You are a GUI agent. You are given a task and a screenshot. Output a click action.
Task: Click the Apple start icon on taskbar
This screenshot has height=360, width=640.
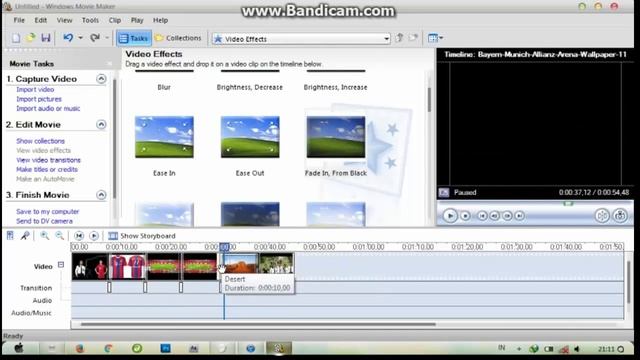tap(19, 348)
